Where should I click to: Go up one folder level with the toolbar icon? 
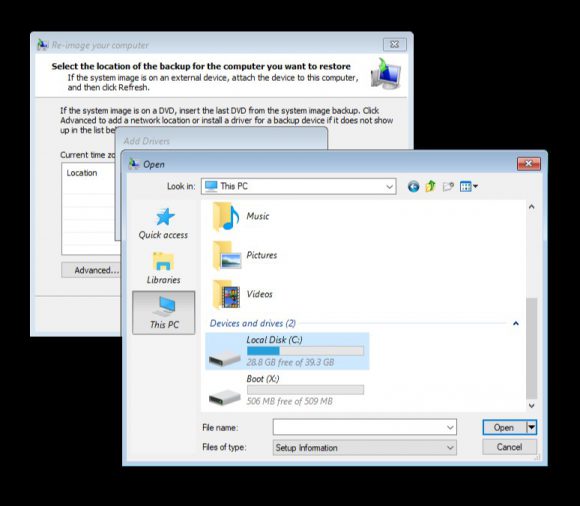pos(430,186)
